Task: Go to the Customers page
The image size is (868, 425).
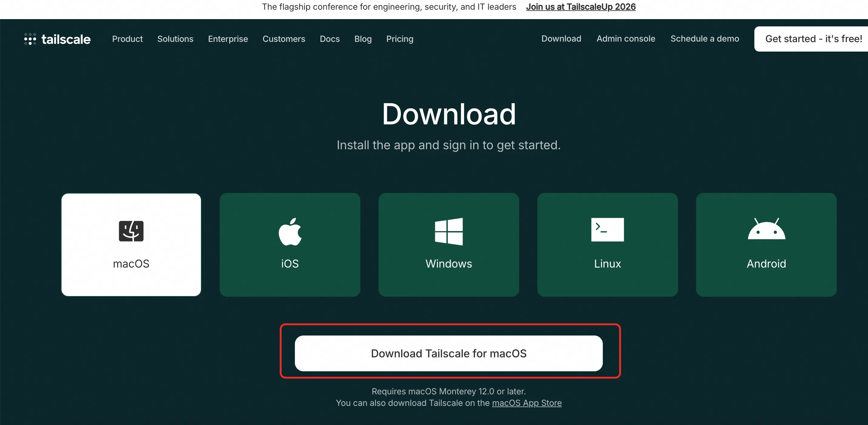Action: tap(284, 39)
